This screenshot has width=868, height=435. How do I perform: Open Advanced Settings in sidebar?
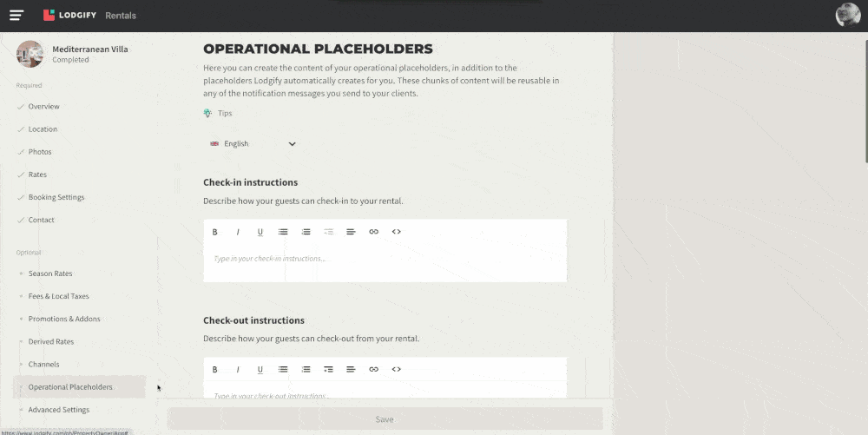(x=59, y=410)
